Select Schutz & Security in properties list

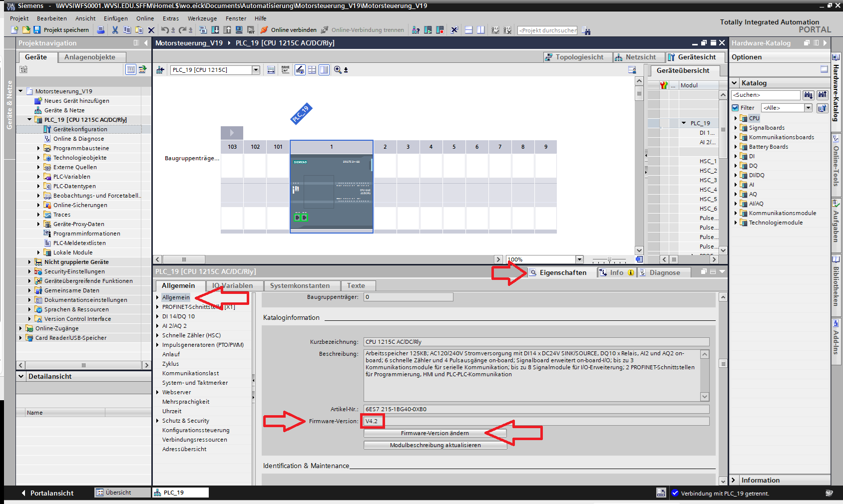185,421
